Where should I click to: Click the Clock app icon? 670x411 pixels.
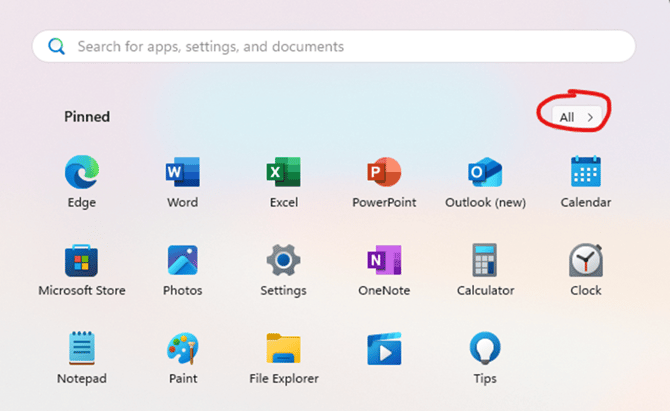(x=585, y=261)
